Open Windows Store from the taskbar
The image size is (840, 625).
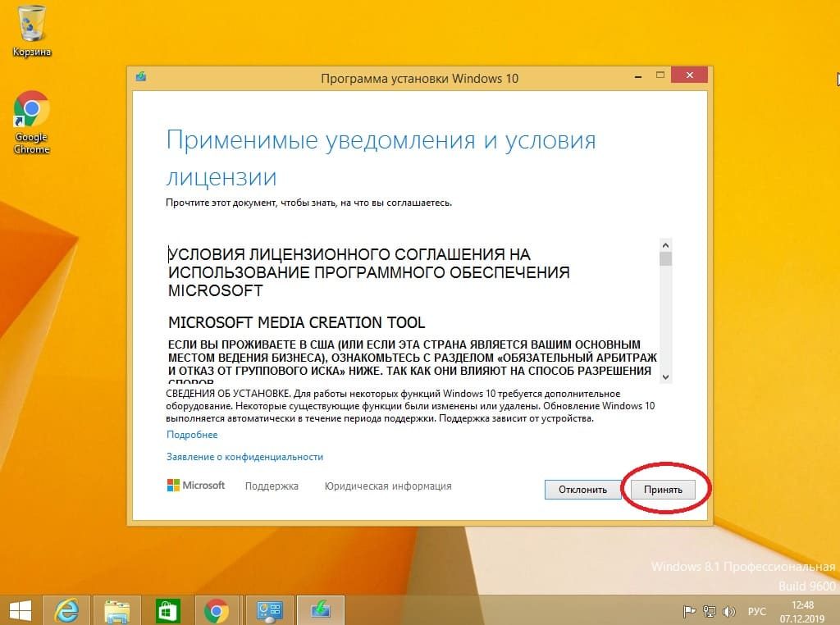(x=168, y=610)
